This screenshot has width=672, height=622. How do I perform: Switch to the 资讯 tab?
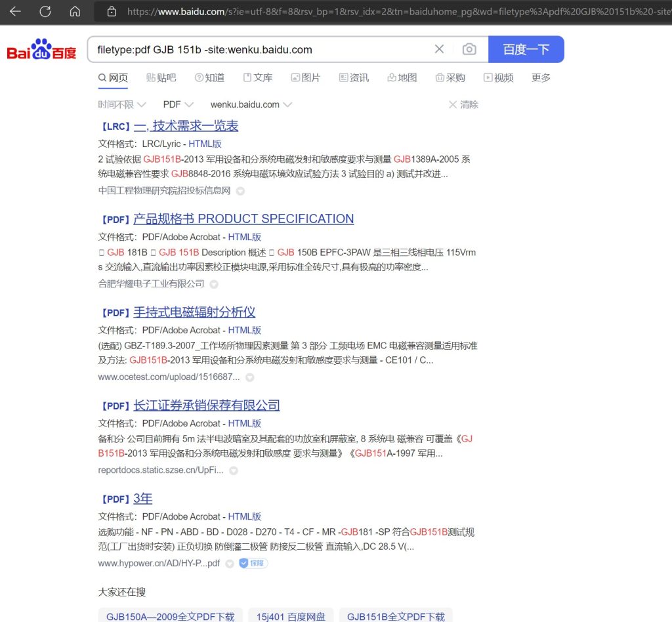[x=354, y=77]
